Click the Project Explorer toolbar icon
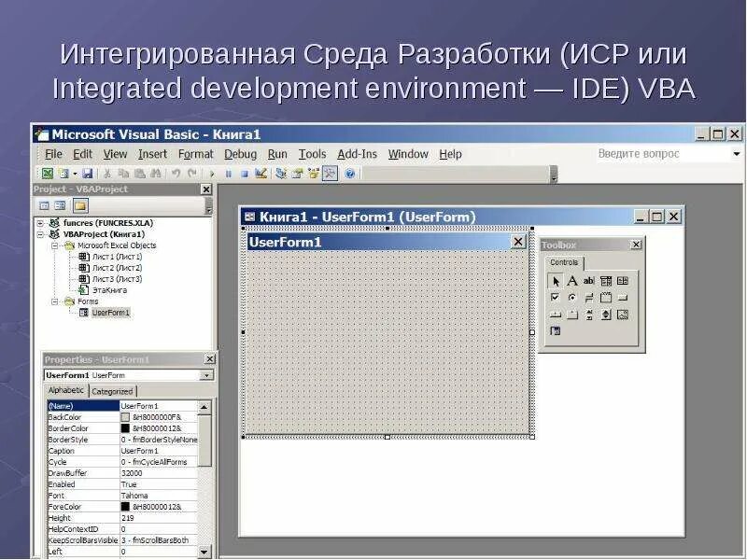The image size is (747, 560). [281, 174]
